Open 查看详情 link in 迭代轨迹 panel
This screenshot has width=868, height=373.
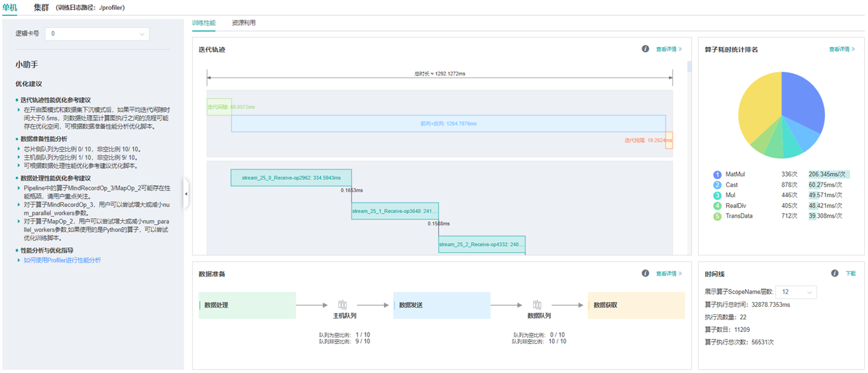669,49
